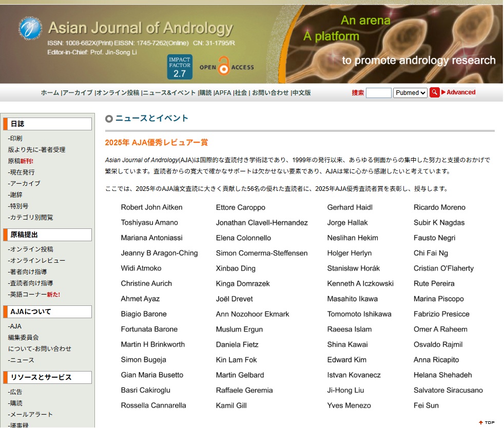The height and width of the screenshot is (428, 504).
Task: Open 編集委員会 in the sidebar
Action: (x=23, y=338)
